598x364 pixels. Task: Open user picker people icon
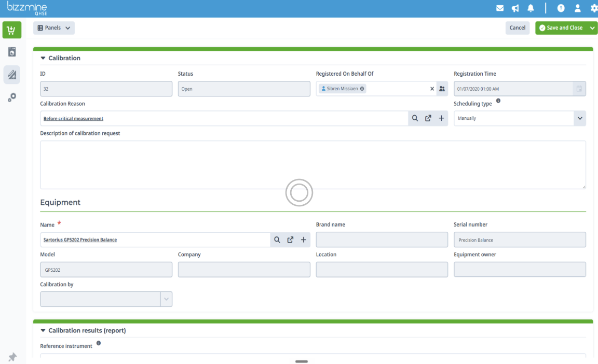pos(442,89)
